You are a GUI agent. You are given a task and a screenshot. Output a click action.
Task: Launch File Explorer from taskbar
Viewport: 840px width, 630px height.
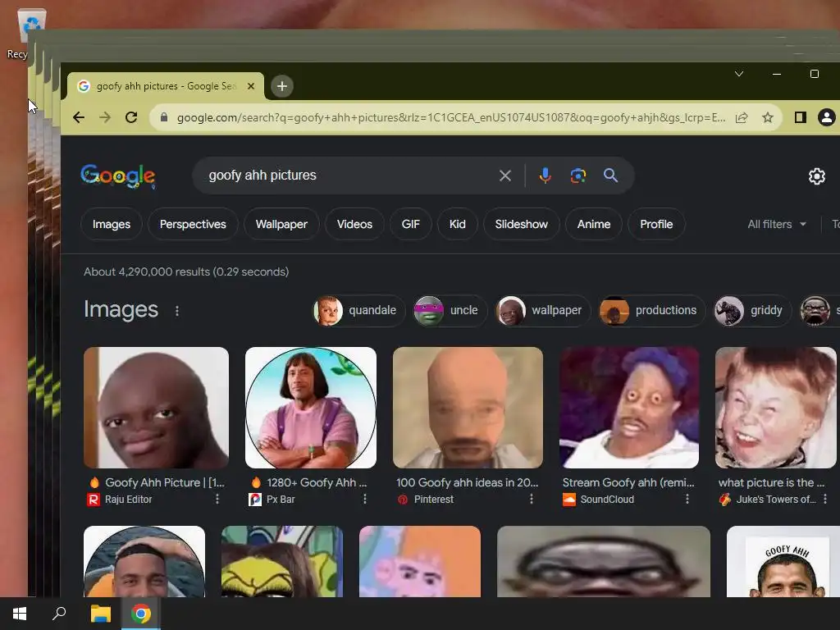100,614
